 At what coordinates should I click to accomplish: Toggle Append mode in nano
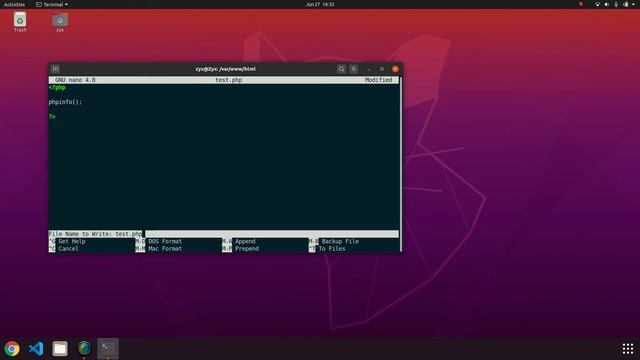tap(239, 242)
